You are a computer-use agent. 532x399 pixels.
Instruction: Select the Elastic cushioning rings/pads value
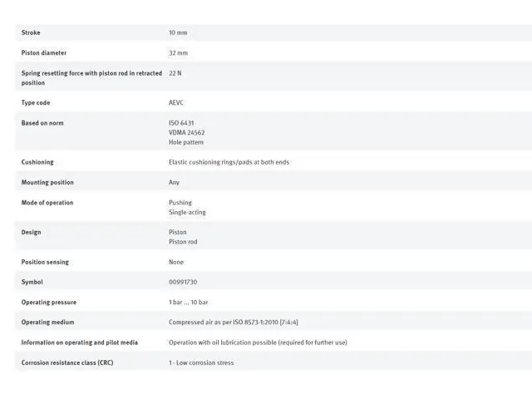click(229, 162)
